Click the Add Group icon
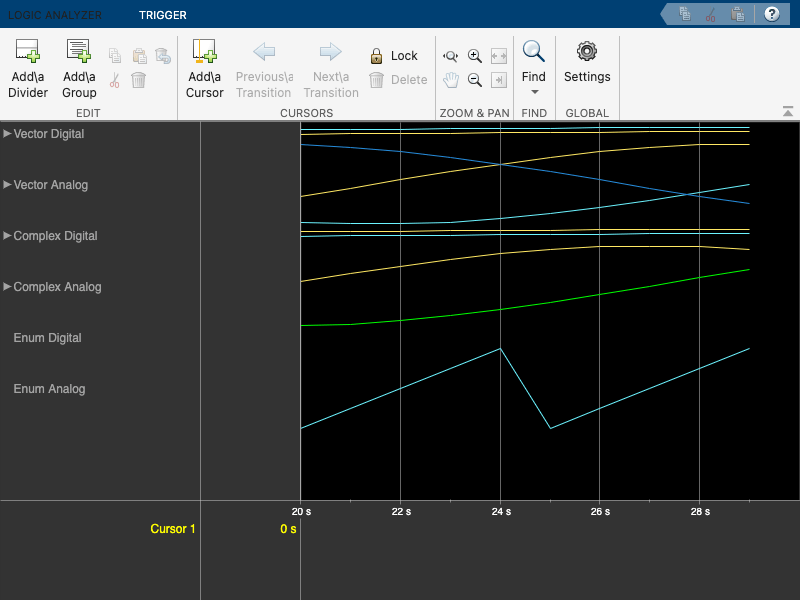The height and width of the screenshot is (600, 800). [x=79, y=52]
